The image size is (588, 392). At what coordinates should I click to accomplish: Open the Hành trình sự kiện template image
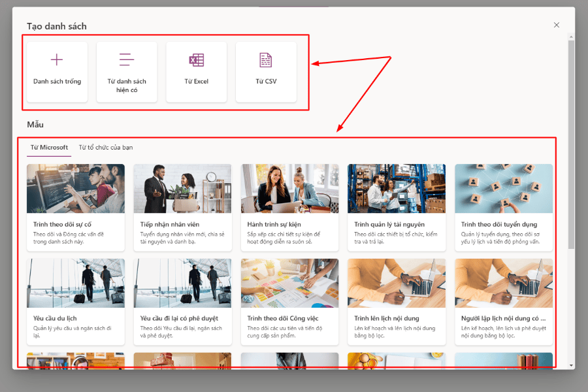pos(289,188)
